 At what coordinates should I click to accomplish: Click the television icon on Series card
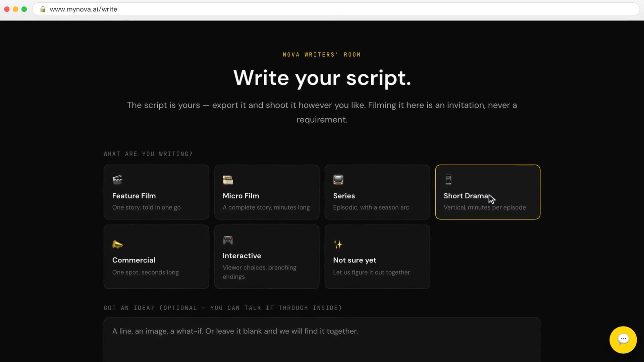(338, 180)
